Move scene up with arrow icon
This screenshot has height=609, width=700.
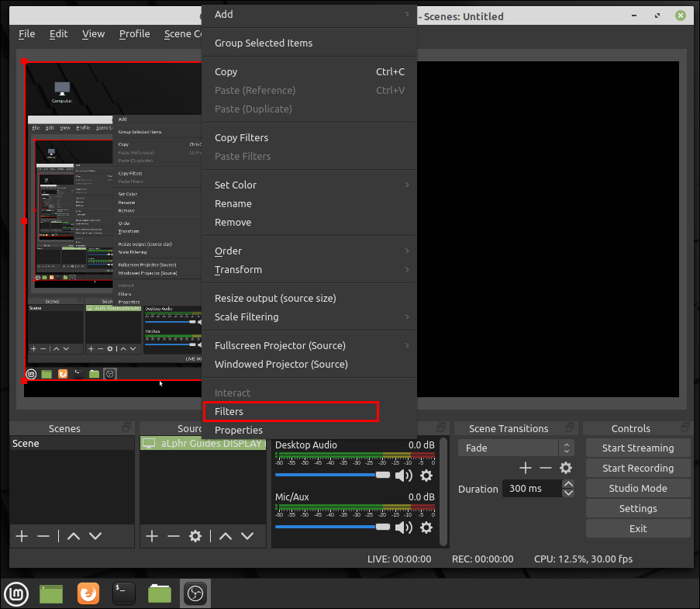click(73, 536)
